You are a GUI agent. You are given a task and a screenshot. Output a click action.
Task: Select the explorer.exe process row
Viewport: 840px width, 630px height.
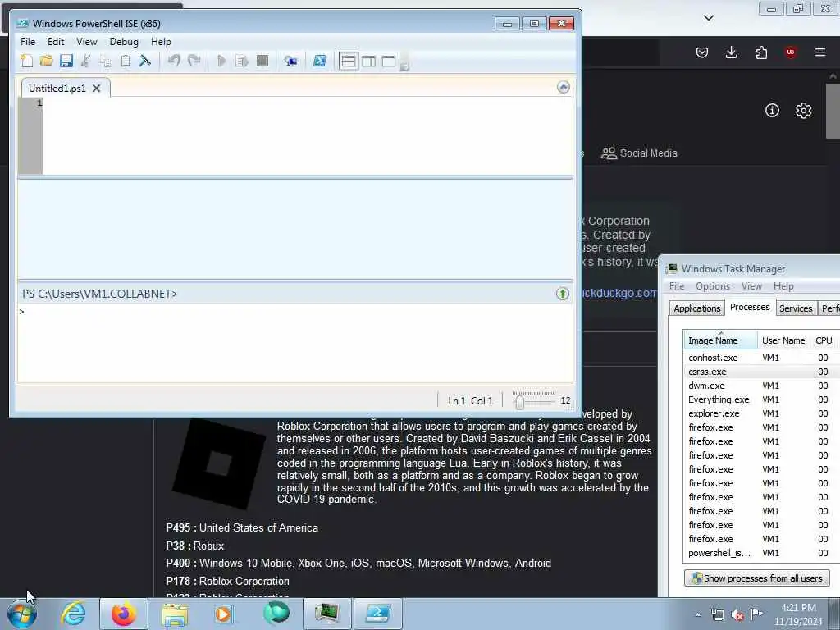pyautogui.click(x=761, y=413)
